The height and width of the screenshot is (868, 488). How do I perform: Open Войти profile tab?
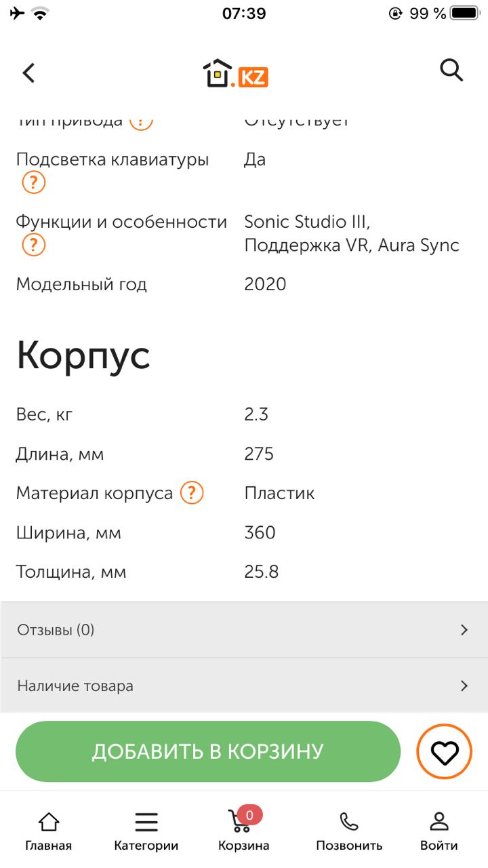[x=439, y=831]
